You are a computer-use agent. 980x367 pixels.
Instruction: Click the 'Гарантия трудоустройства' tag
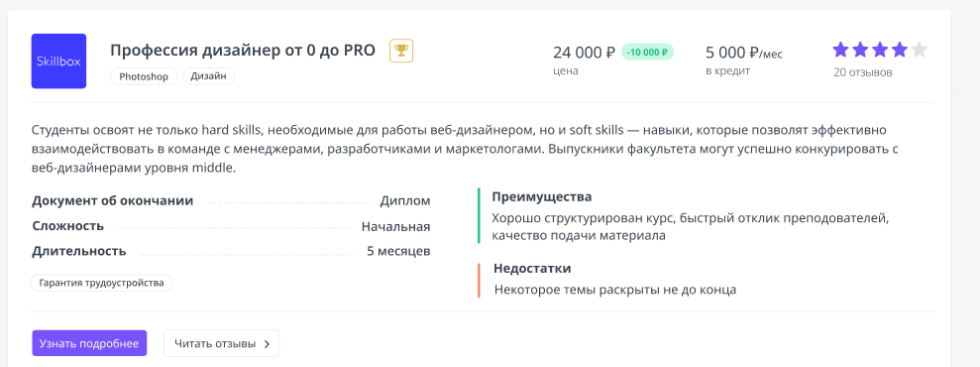click(x=101, y=284)
